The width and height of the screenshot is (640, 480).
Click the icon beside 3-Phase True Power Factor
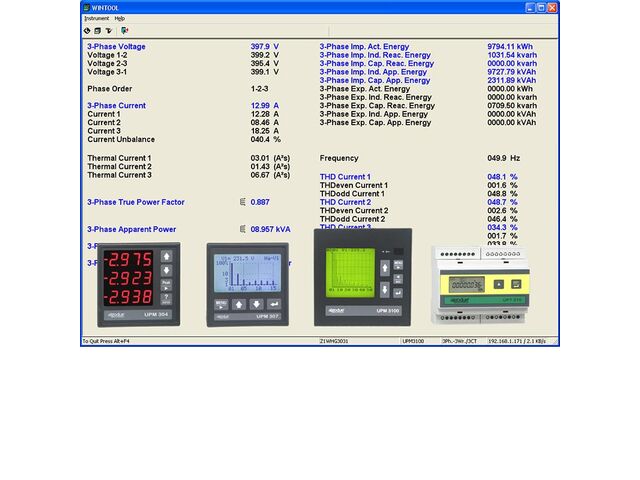(242, 202)
